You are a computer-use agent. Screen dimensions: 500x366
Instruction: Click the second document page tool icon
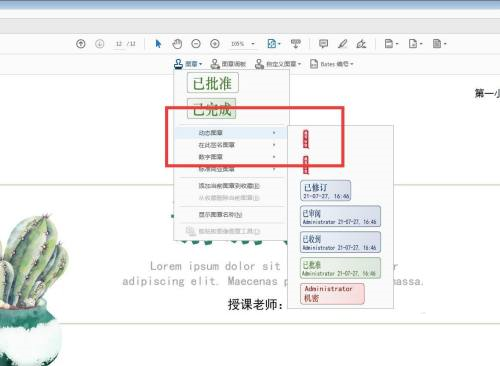pos(413,44)
